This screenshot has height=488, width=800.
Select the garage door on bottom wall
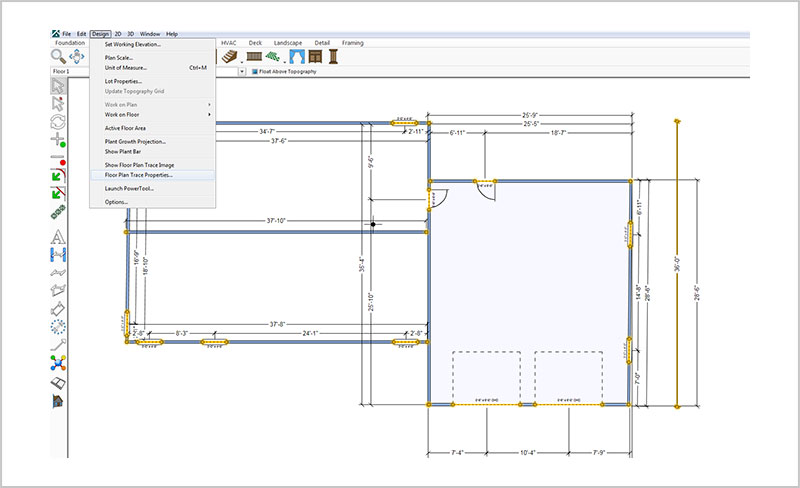pos(488,404)
